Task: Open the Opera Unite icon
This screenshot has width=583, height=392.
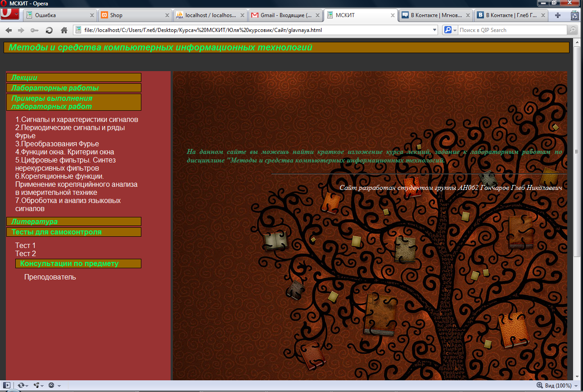Action: (36, 385)
